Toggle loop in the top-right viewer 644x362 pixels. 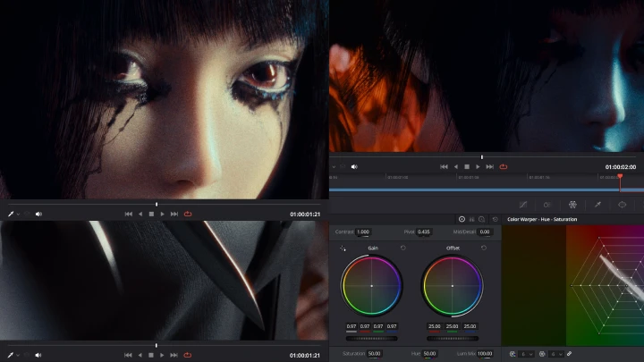point(504,166)
